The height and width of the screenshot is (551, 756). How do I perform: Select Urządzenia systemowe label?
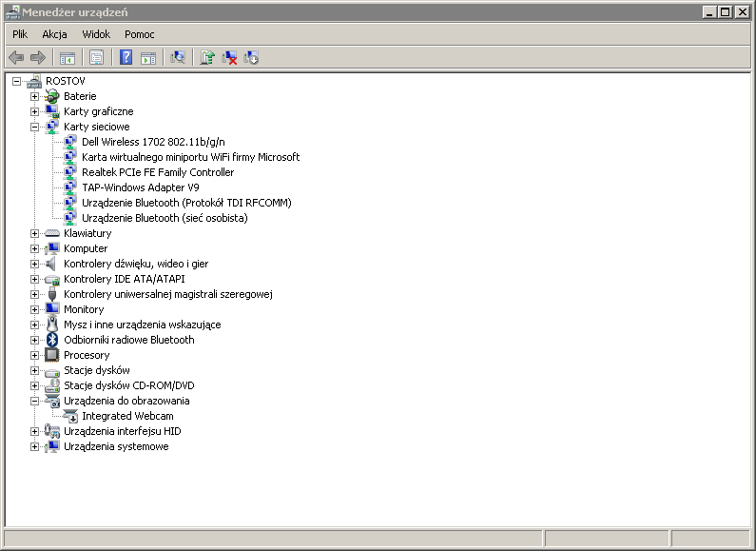[x=116, y=446]
